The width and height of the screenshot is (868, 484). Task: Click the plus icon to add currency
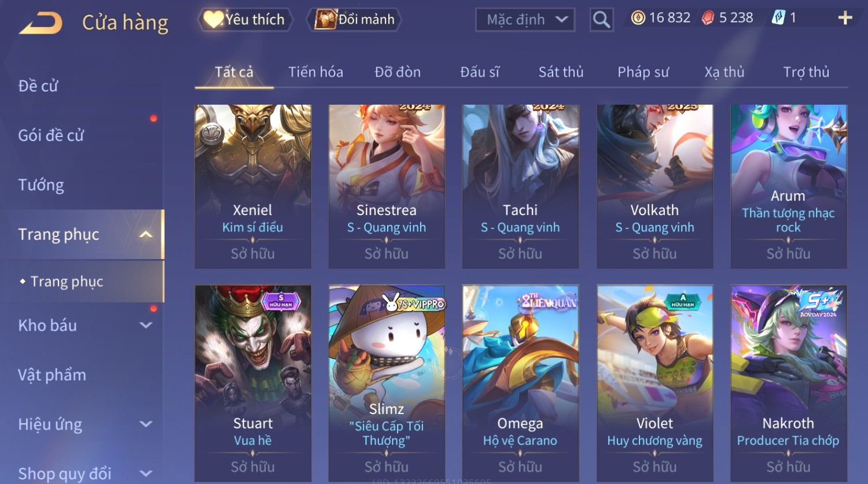(x=845, y=18)
